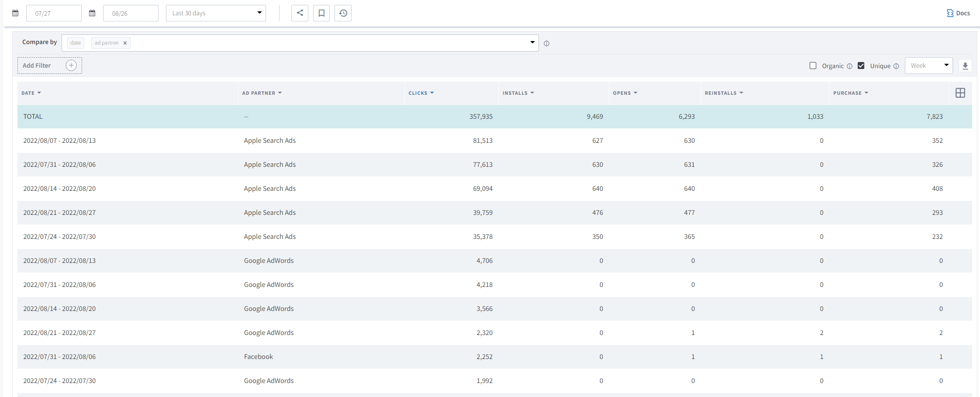The width and height of the screenshot is (980, 397).
Task: Expand the Compare by dropdown arrow
Action: click(532, 42)
